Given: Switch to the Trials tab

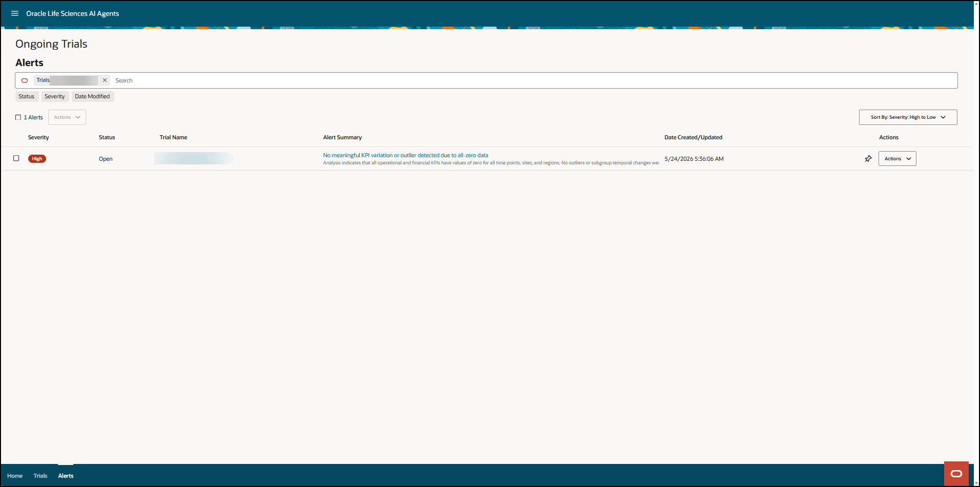Looking at the screenshot, I should point(40,476).
